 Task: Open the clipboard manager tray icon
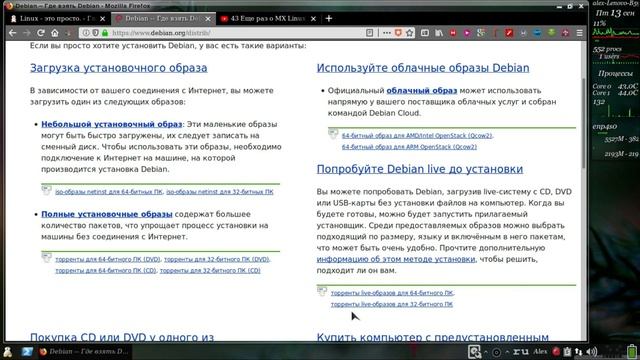click(x=567, y=351)
